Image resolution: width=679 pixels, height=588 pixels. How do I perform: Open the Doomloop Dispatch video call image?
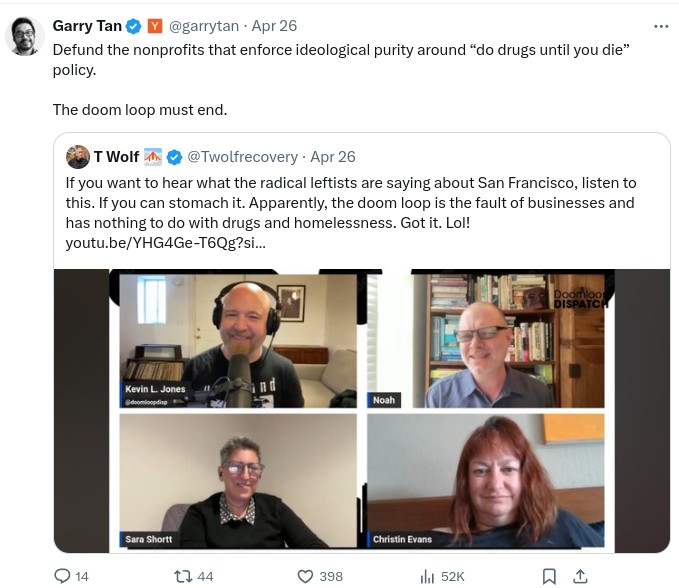coord(362,411)
